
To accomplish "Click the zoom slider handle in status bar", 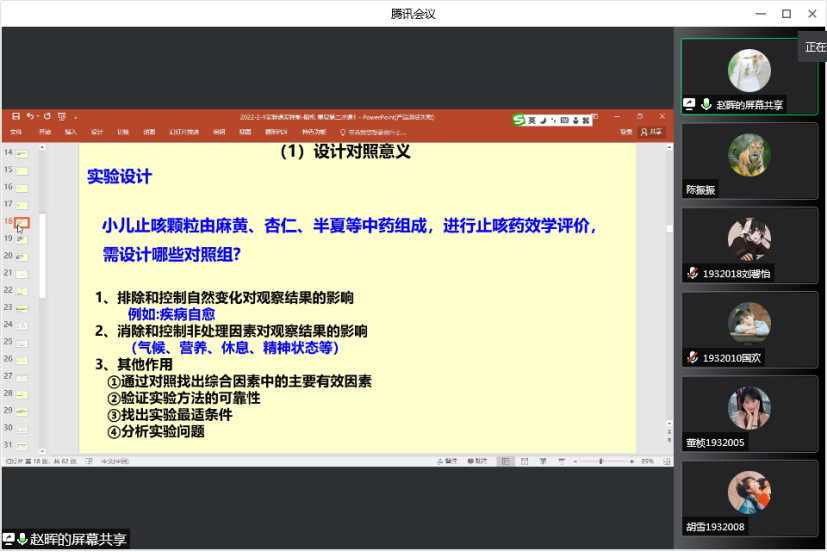I will tap(601, 461).
